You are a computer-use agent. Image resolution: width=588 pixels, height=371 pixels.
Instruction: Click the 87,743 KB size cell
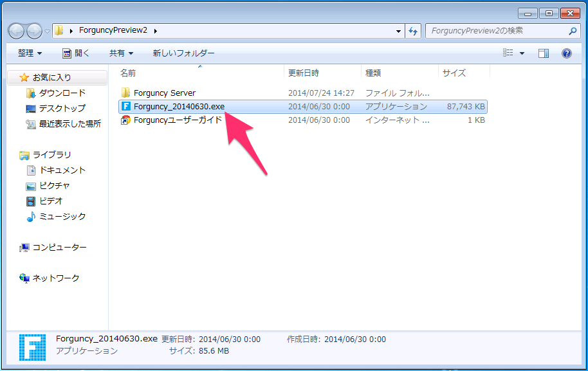pyautogui.click(x=466, y=107)
